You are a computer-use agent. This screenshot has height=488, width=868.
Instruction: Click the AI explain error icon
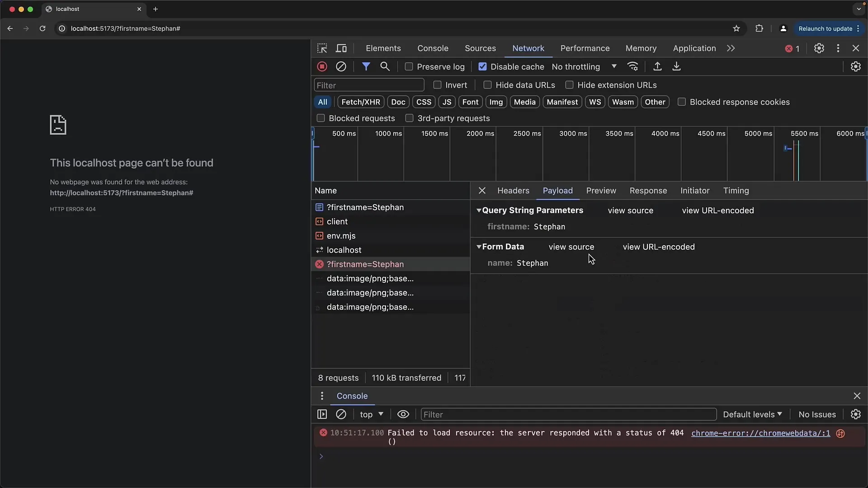coord(840,433)
